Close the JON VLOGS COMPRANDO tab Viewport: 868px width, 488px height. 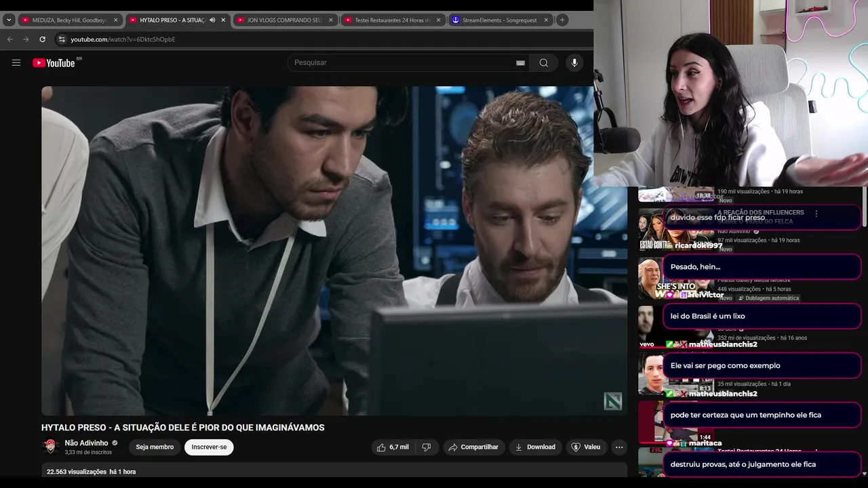(x=331, y=20)
